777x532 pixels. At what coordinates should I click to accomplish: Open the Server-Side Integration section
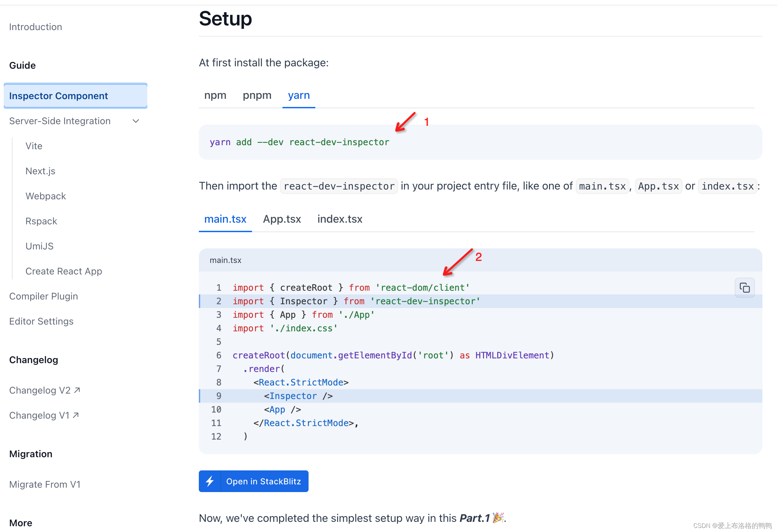pos(60,121)
